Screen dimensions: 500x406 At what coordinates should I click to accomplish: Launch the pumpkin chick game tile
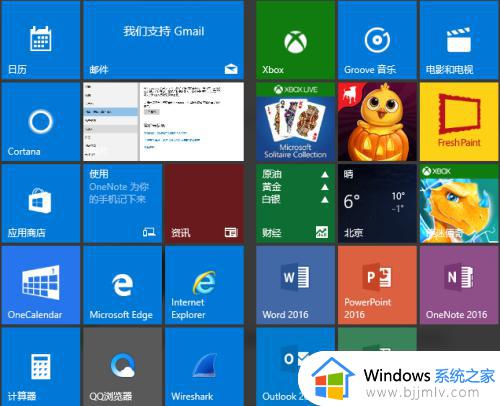(x=377, y=122)
